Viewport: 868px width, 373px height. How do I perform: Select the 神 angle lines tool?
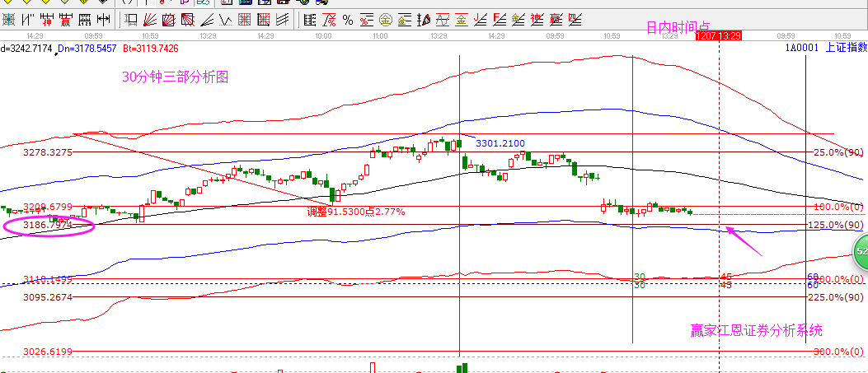(x=536, y=21)
